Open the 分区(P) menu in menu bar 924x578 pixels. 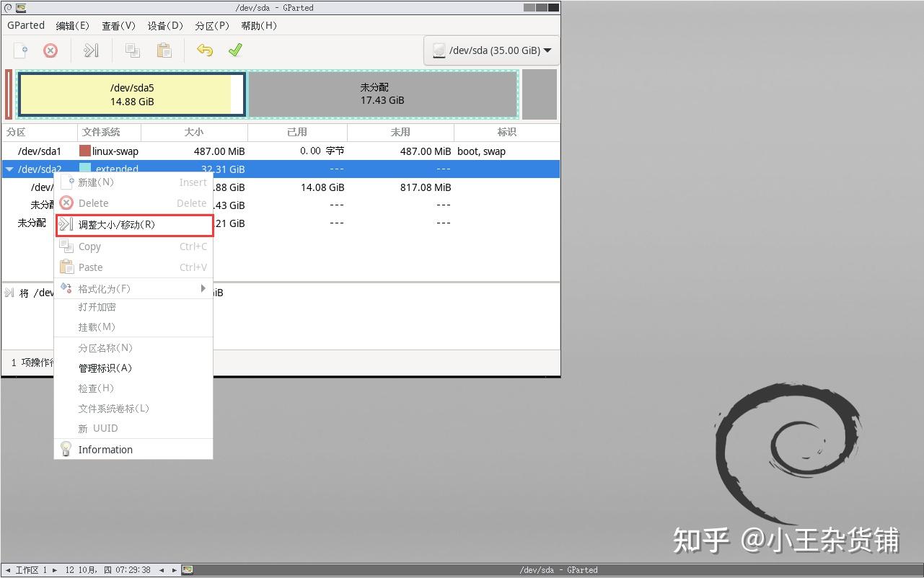[x=211, y=25]
